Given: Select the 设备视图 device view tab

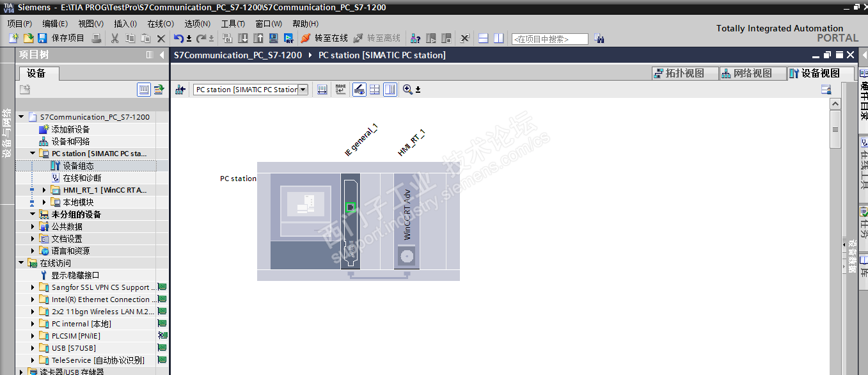Looking at the screenshot, I should (821, 73).
